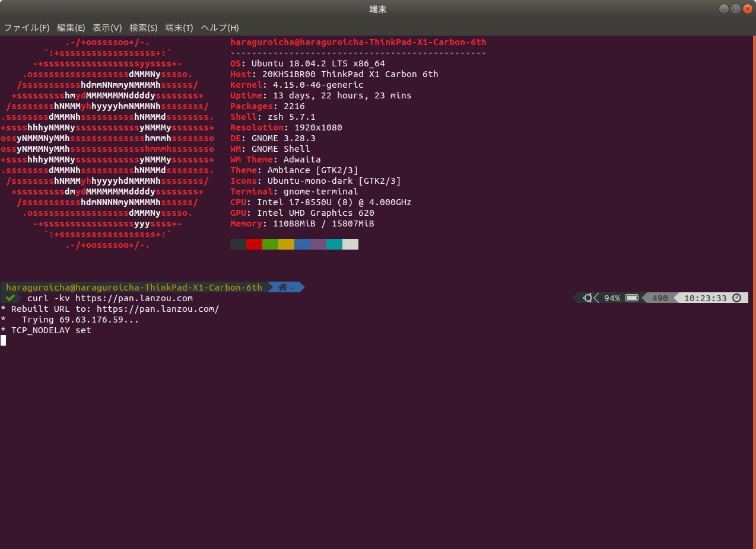Click the 'Icons: Ubuntu-mono-dark [GTK2/3]' line

pyautogui.click(x=316, y=181)
